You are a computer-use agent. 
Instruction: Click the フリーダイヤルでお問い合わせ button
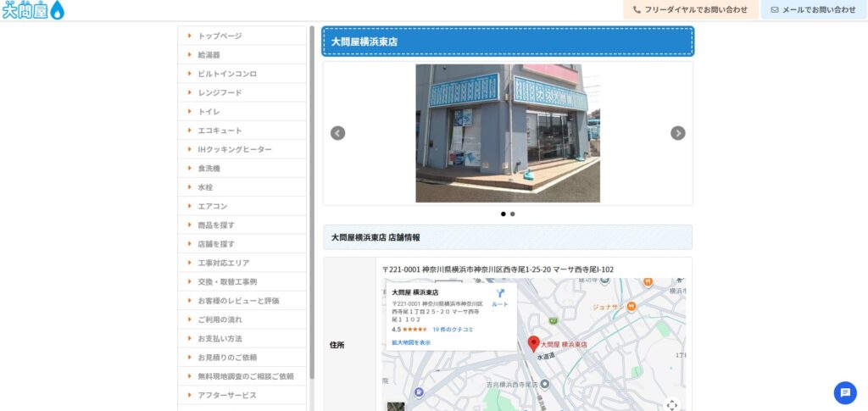(x=690, y=10)
